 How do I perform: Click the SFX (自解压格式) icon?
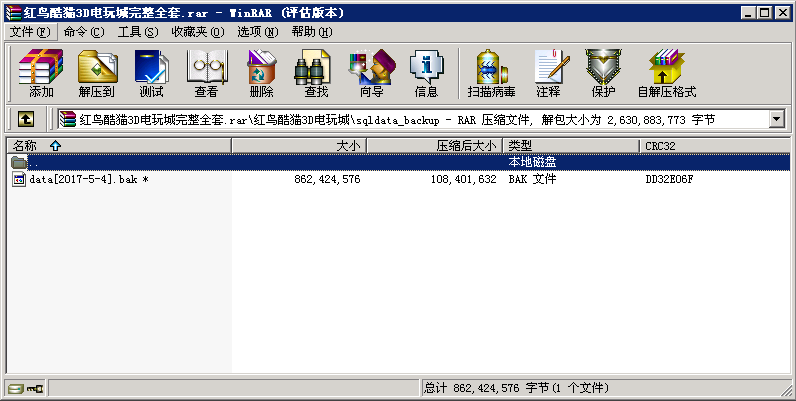point(666,74)
